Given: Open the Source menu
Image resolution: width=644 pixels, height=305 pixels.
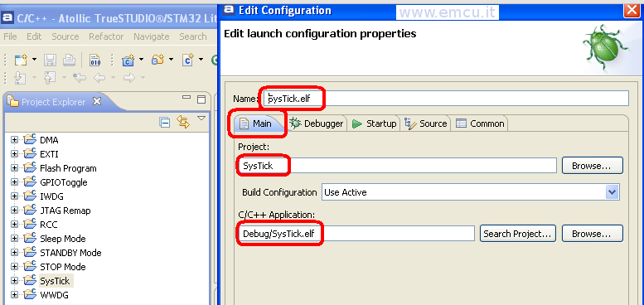Looking at the screenshot, I should tap(65, 36).
